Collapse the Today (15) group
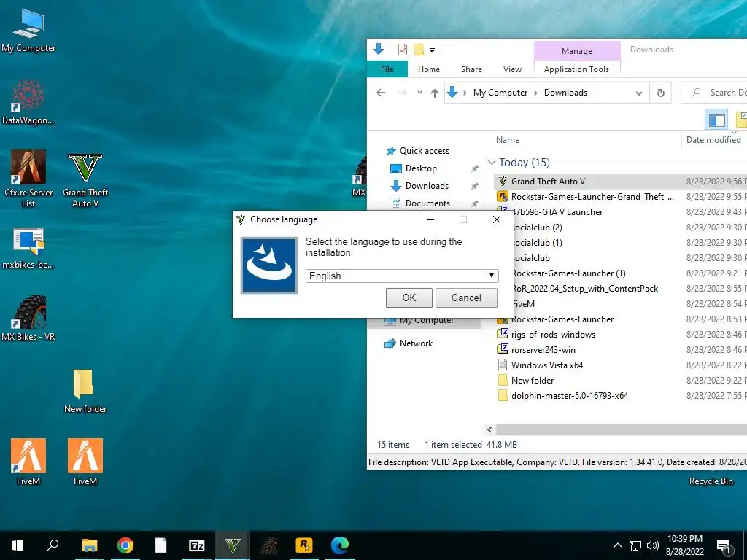The width and height of the screenshot is (747, 560). (x=492, y=163)
